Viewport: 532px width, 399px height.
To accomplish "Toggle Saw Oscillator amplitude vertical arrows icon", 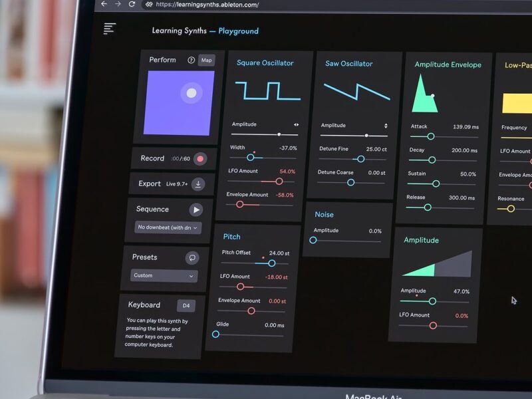I will 386,126.
